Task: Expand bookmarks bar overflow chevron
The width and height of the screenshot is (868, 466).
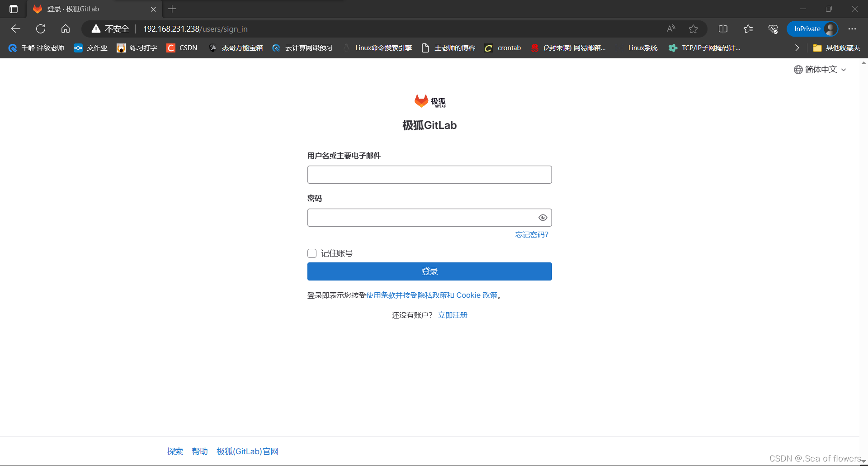Action: (x=797, y=48)
